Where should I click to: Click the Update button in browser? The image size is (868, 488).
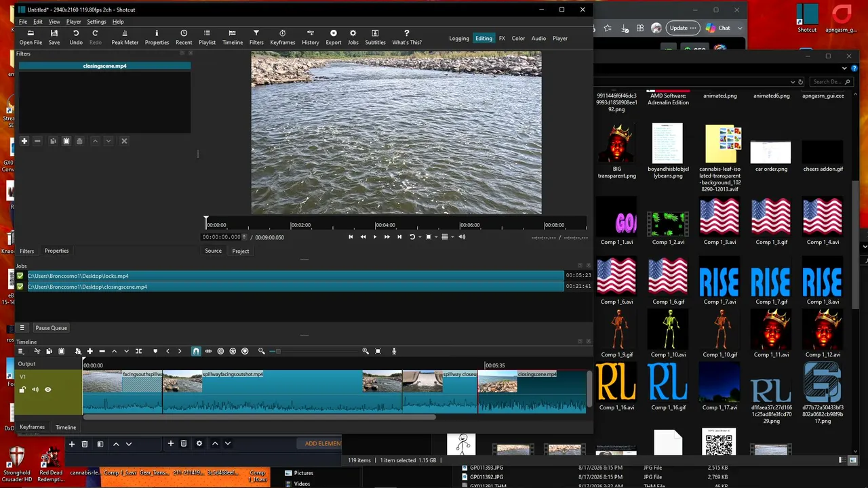click(683, 28)
